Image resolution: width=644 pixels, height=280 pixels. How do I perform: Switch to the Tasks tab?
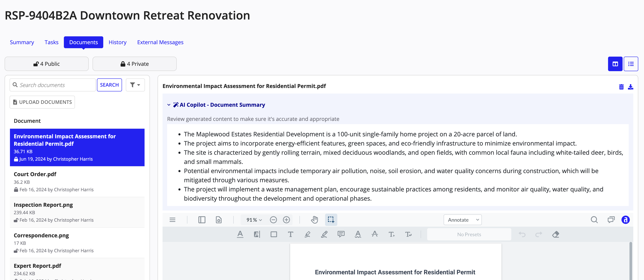coord(51,42)
